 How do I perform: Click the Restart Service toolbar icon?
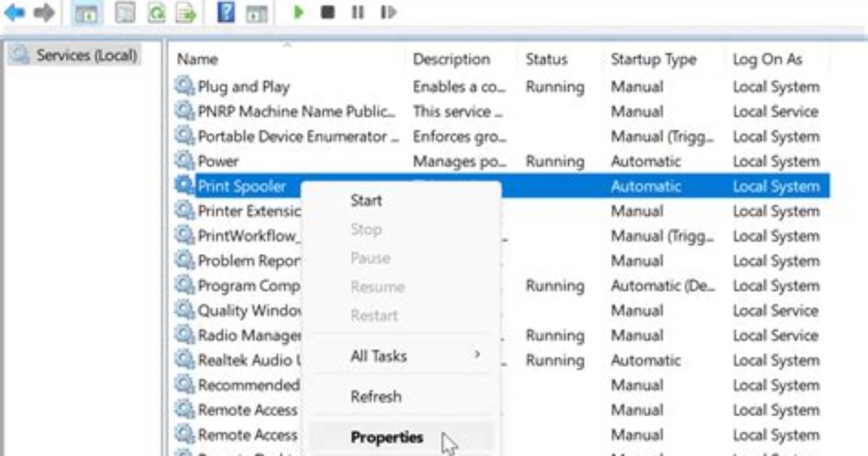pos(388,12)
